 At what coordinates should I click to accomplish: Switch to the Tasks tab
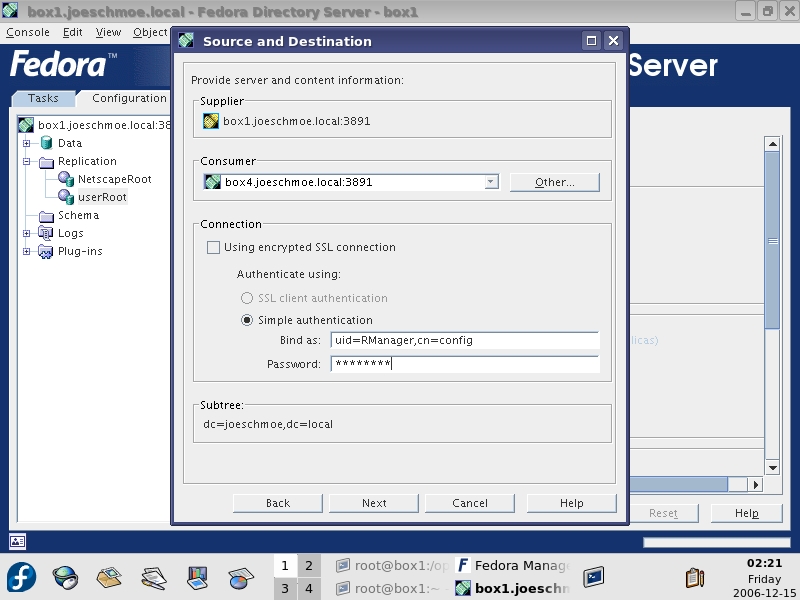coord(43,98)
